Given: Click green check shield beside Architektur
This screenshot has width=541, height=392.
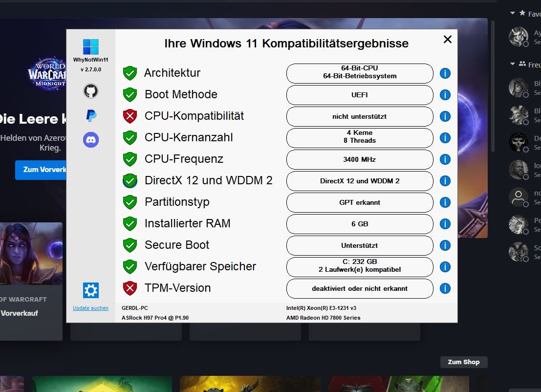Looking at the screenshot, I should [x=130, y=73].
